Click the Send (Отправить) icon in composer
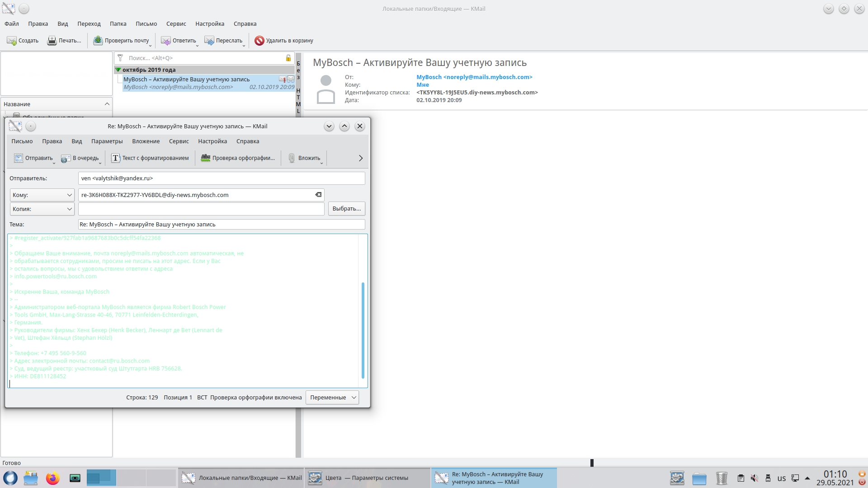Image resolution: width=868 pixels, height=488 pixels. tap(19, 158)
